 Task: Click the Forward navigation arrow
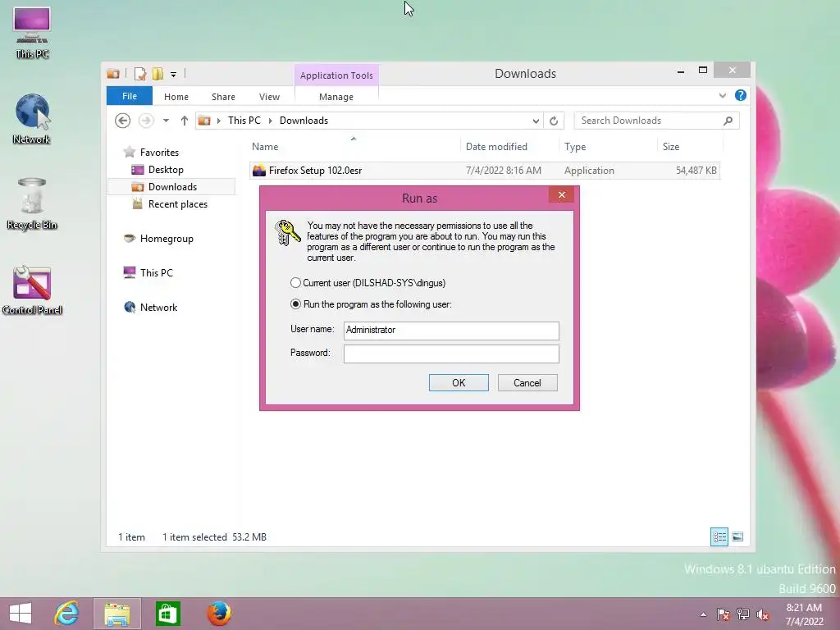[x=146, y=121]
